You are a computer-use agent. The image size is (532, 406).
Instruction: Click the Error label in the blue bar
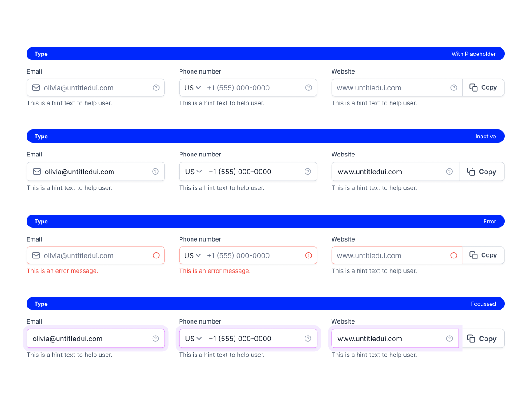tap(489, 222)
